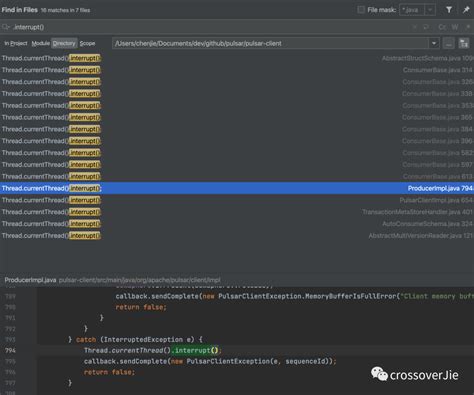Switch to Module scope tab

pos(40,43)
